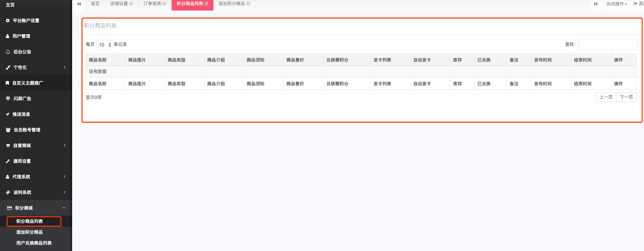644x251 pixels.
Task: Expand the 自营商城 submenu chevron
Action: pos(65,145)
